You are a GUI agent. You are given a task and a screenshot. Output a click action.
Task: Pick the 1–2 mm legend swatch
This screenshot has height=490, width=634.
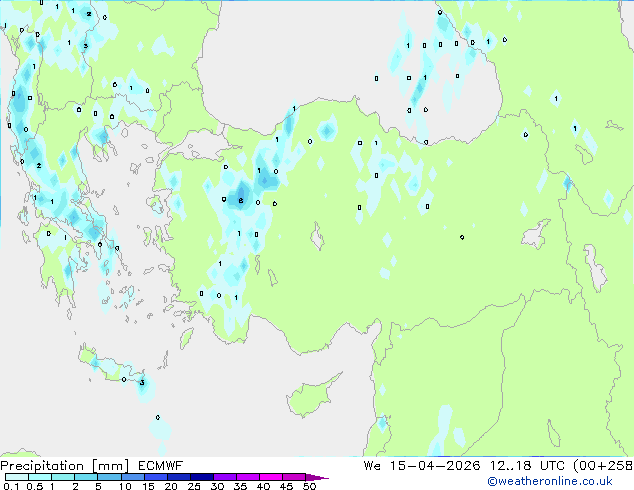coord(63,477)
